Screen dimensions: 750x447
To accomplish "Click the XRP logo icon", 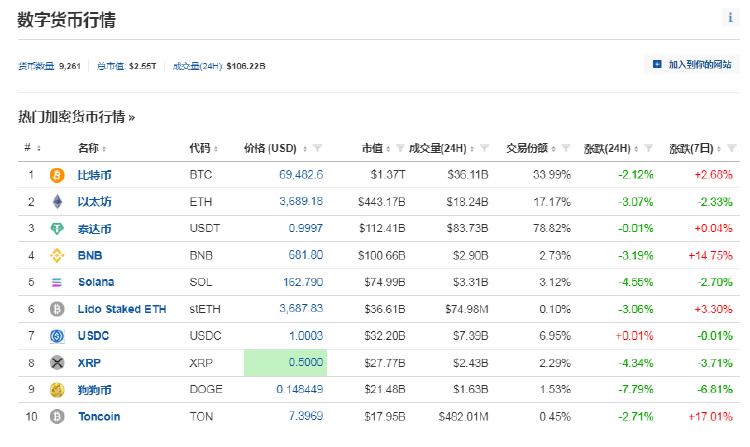I will point(57,362).
